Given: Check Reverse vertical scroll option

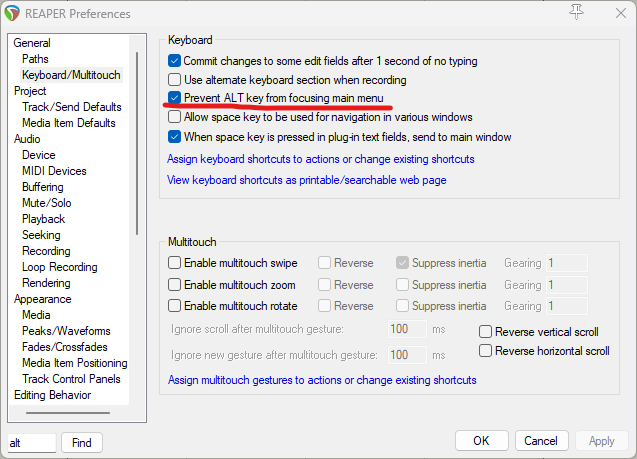Looking at the screenshot, I should 486,332.
